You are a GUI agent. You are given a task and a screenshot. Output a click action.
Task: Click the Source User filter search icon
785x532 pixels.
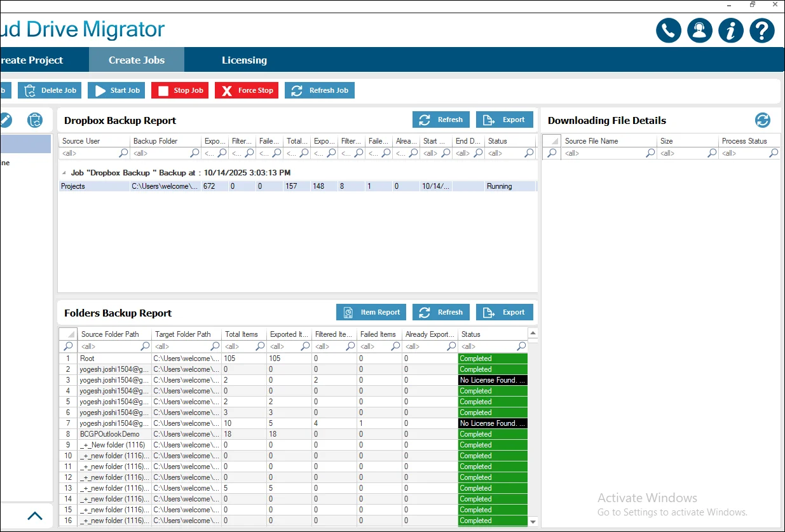click(x=123, y=153)
